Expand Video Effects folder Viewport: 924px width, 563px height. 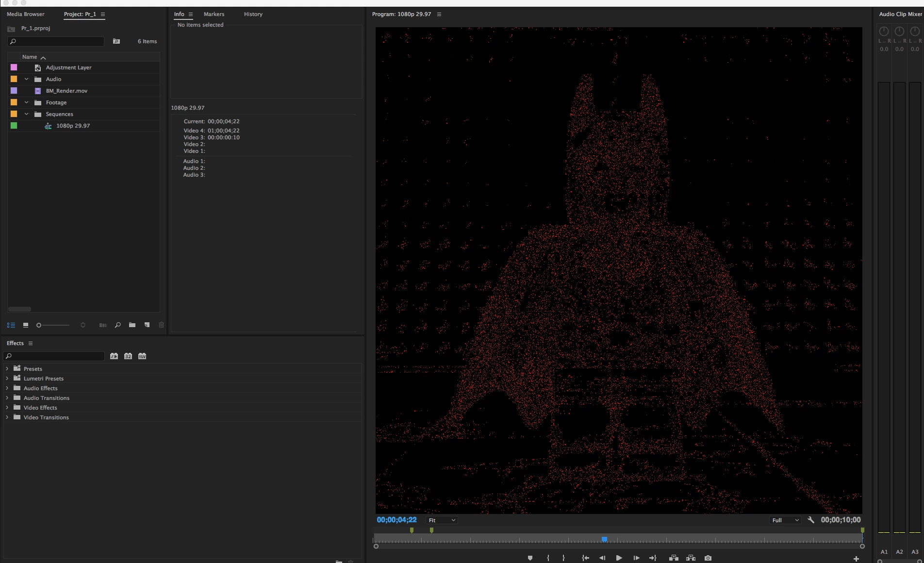7,408
